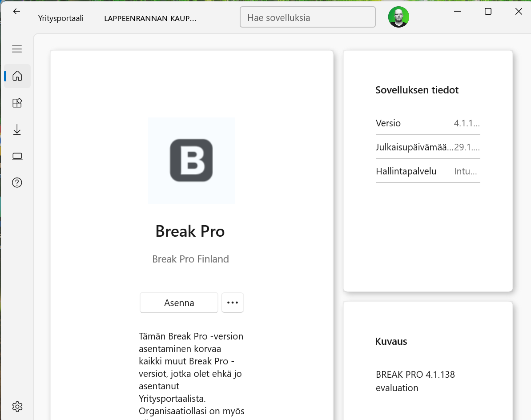Focus the Hae sovelluksia search field
The image size is (531, 420).
pyautogui.click(x=307, y=17)
